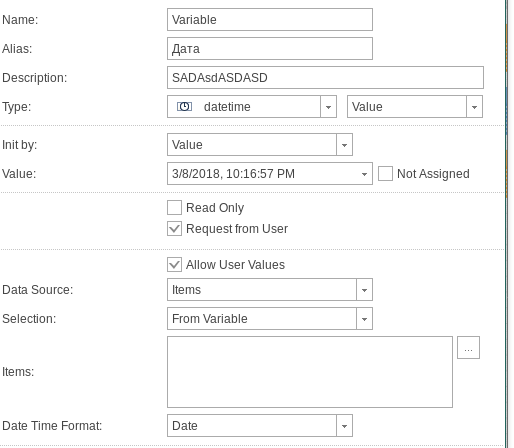Open the Value kind dropdown beside Type
Viewport: 514px width, 448px height.
pos(474,107)
